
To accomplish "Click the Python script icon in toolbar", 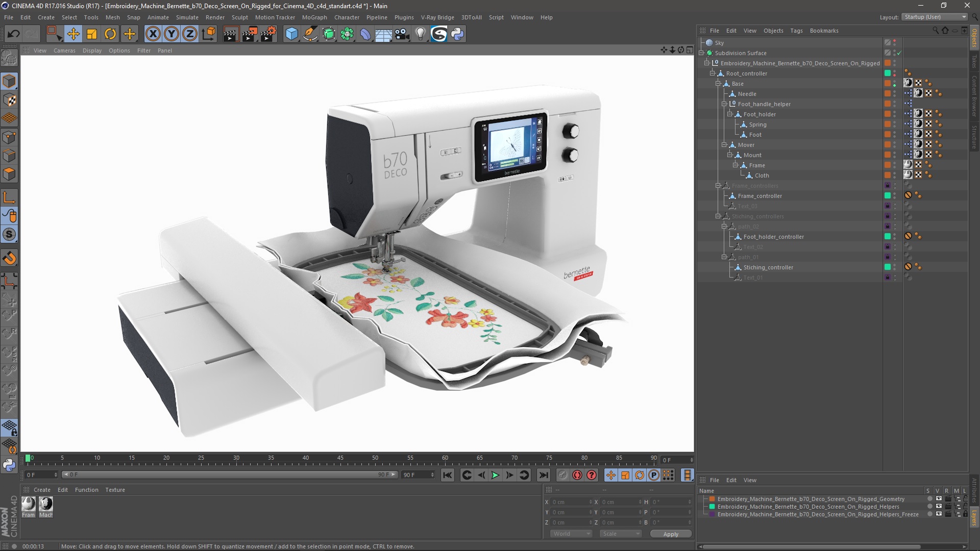I will (x=457, y=34).
